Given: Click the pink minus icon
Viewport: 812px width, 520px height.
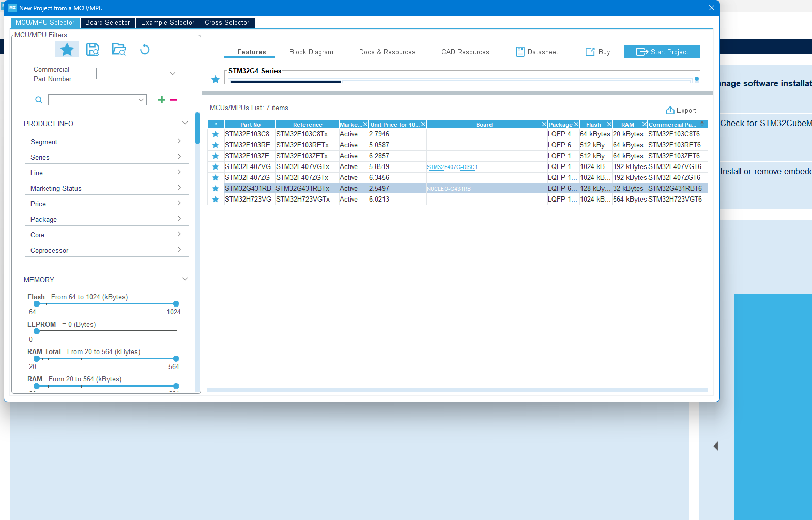Looking at the screenshot, I should tap(174, 100).
